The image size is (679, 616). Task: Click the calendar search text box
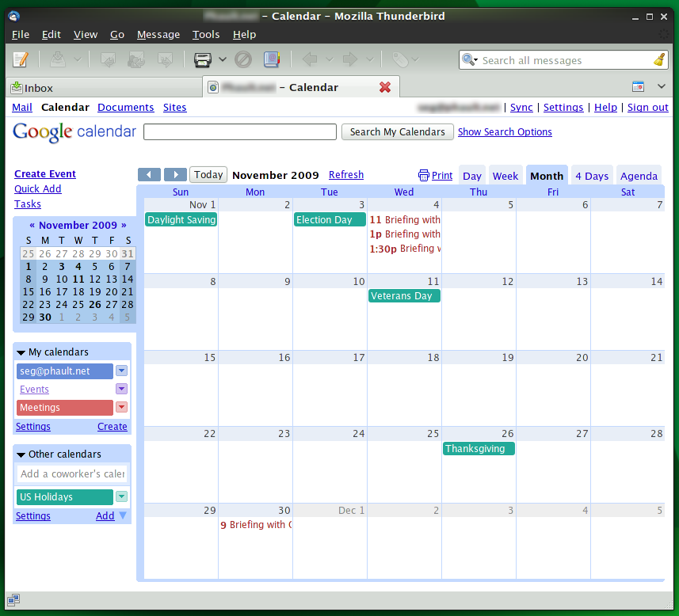[x=240, y=131]
